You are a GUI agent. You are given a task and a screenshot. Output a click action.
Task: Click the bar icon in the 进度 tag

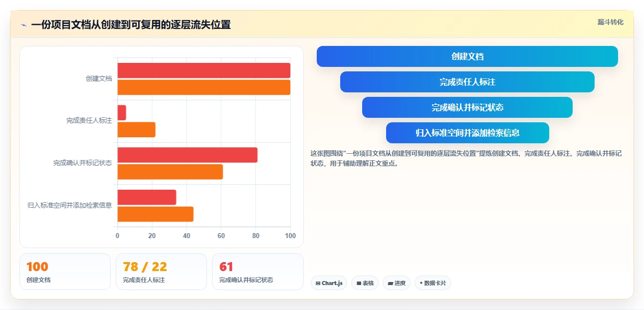point(390,283)
